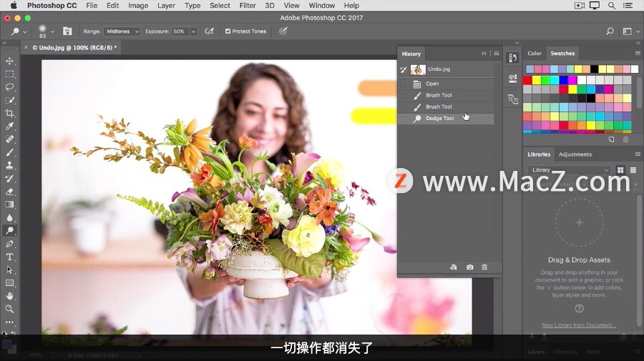The height and width of the screenshot is (361, 644).
Task: Open the brush preset picker arrow
Action: click(52, 31)
